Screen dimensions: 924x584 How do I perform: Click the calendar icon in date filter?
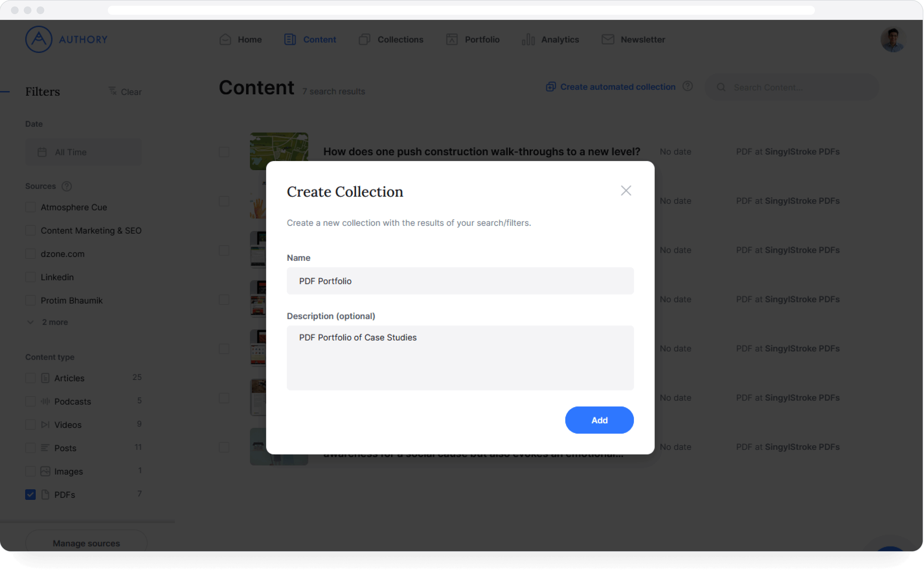(42, 152)
